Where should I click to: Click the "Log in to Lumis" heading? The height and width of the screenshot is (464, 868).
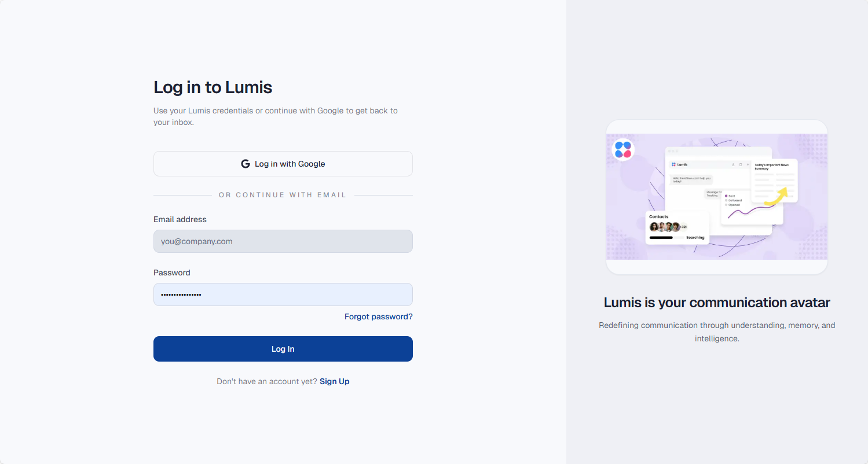tap(213, 87)
